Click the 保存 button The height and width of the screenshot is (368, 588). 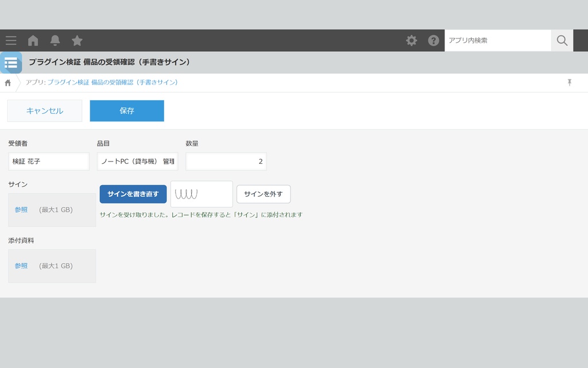pos(127,111)
